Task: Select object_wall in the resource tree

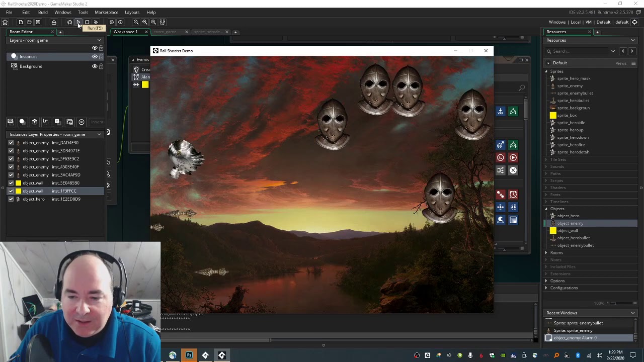Action: click(x=567, y=231)
